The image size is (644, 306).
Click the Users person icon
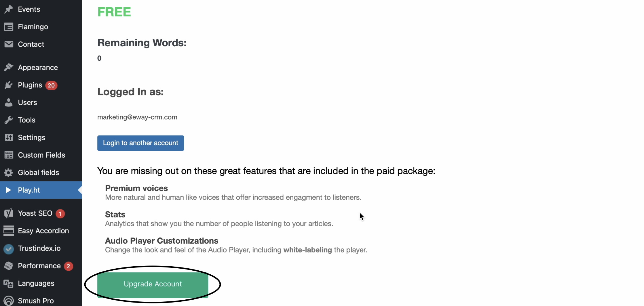tap(9, 103)
